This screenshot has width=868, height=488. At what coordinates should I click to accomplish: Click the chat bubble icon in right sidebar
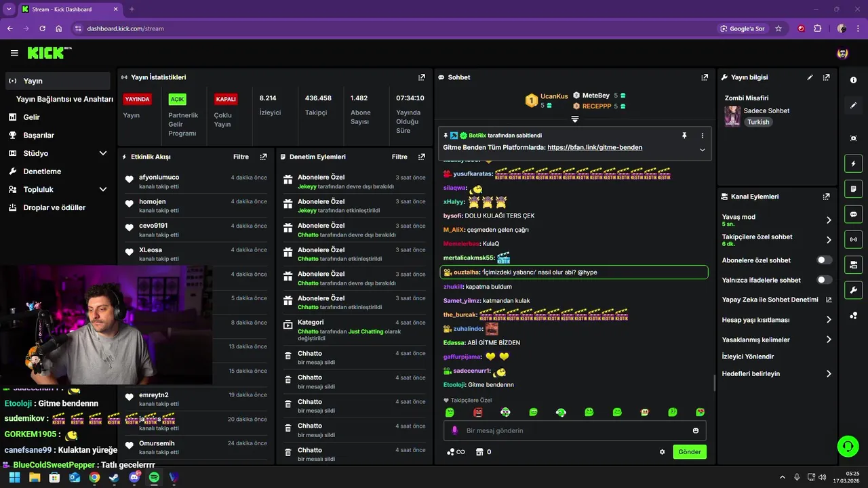853,214
